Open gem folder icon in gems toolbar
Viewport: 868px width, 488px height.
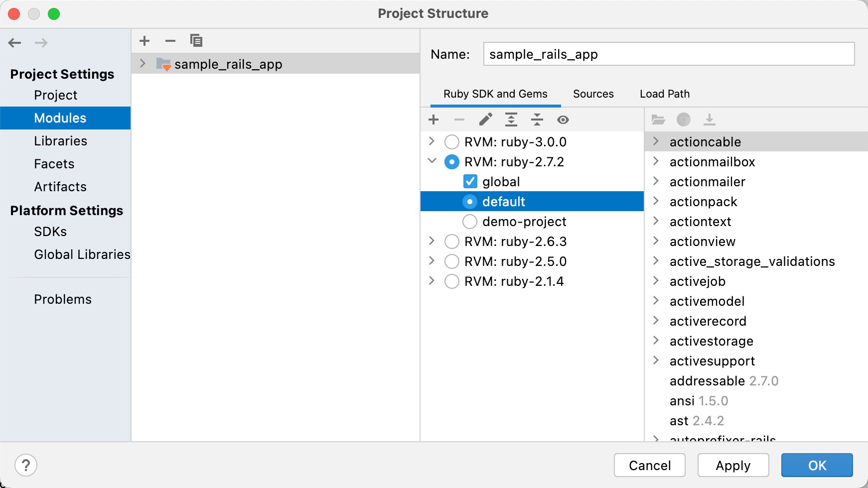click(x=658, y=120)
